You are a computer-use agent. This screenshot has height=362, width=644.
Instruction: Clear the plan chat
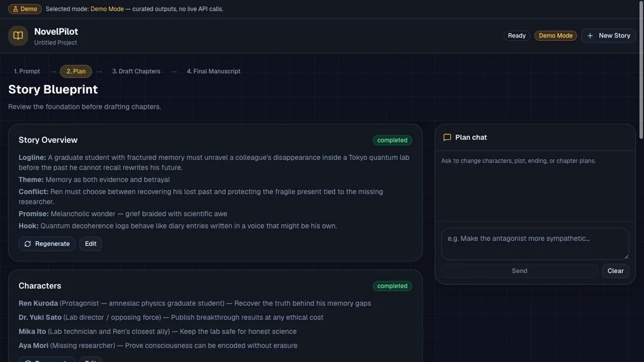(616, 271)
